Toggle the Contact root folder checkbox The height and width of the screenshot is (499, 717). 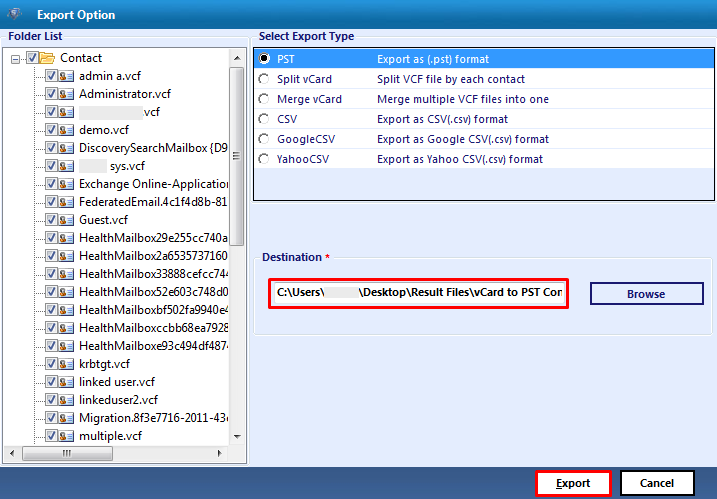point(31,58)
